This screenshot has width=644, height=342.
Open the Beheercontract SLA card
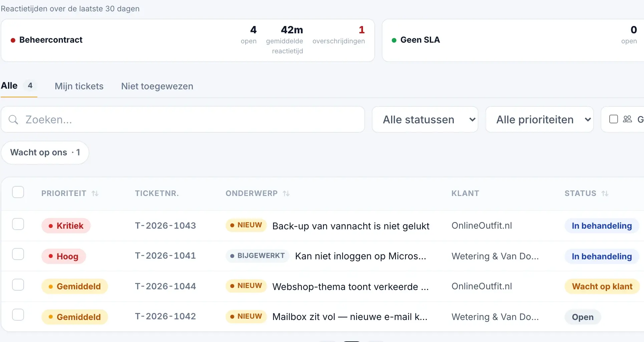(188, 40)
